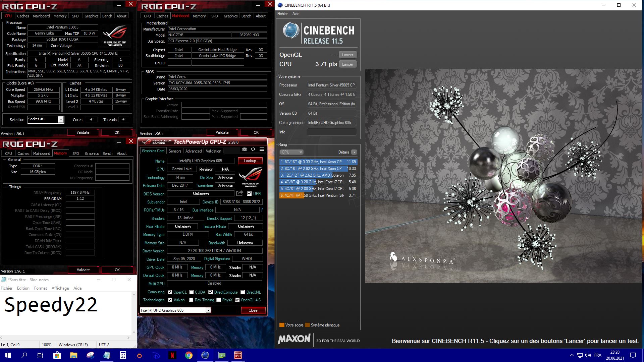The image size is (644, 362).
Task: Launch Microsoft Store from the taskbar
Action: [x=57, y=355]
